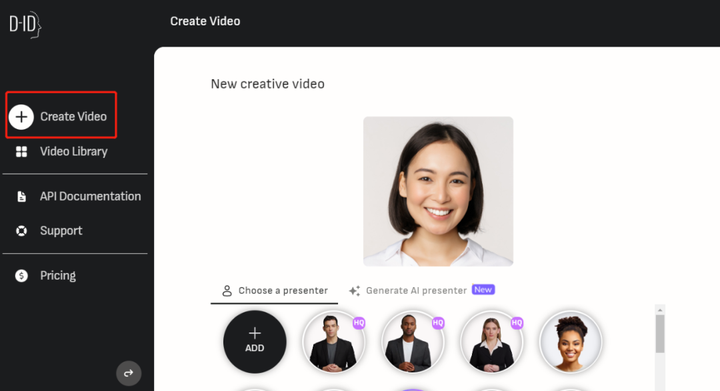Image resolution: width=720 pixels, height=391 pixels.
Task: Click the API Documentation file icon
Action: click(21, 196)
